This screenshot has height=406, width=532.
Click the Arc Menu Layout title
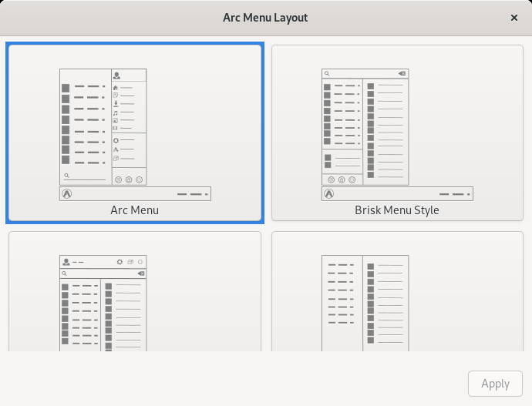[265, 18]
